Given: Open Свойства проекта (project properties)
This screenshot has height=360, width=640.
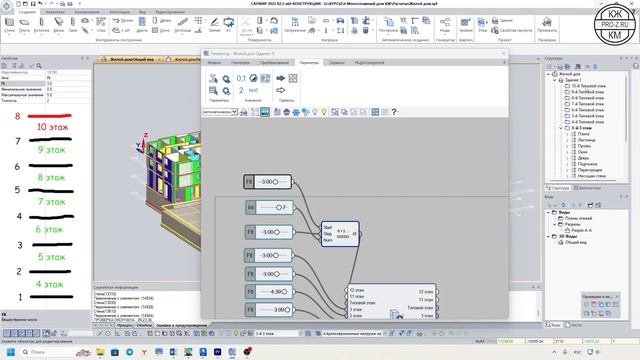Looking at the screenshot, I should [512, 30].
